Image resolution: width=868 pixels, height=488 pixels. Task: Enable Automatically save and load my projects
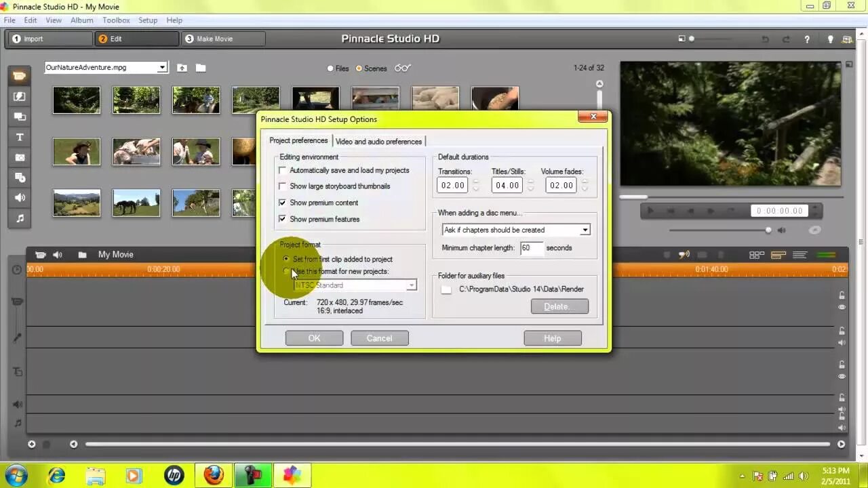pos(283,170)
